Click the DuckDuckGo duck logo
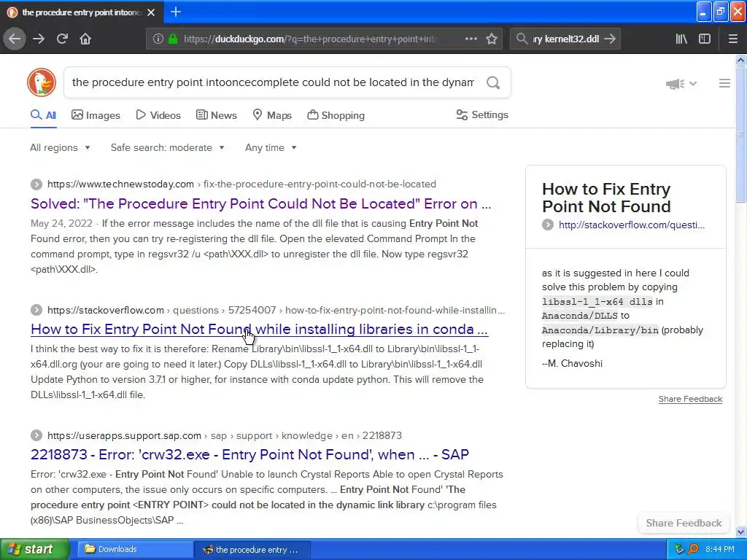Screen dimensions: 747x560 (x=42, y=82)
